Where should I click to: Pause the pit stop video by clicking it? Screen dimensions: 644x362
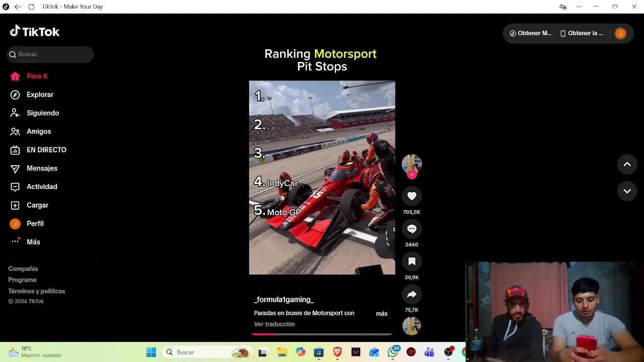(322, 177)
